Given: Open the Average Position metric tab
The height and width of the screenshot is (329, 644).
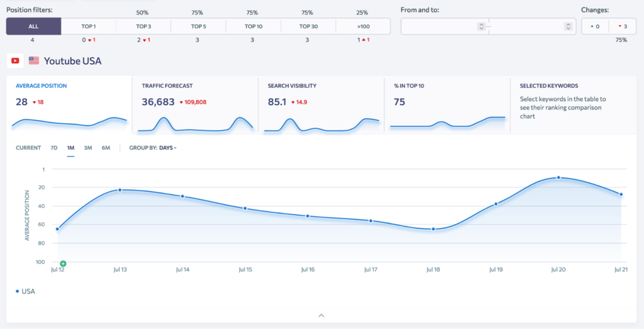Looking at the screenshot, I should click(x=69, y=104).
